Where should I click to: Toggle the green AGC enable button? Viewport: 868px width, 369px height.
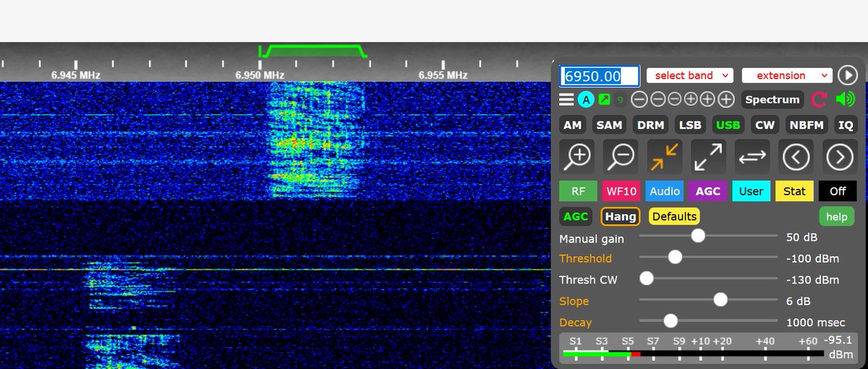pos(576,216)
